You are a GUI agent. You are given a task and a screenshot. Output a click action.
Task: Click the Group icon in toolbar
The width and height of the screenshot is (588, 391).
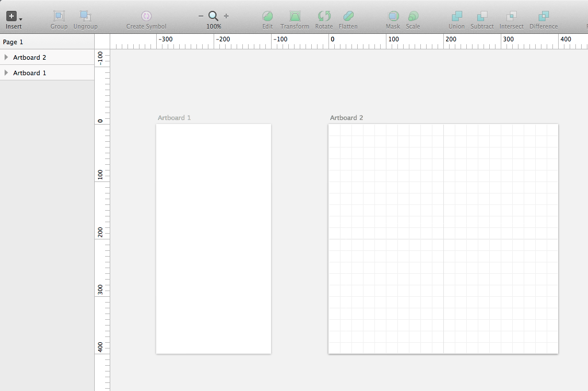click(x=59, y=16)
